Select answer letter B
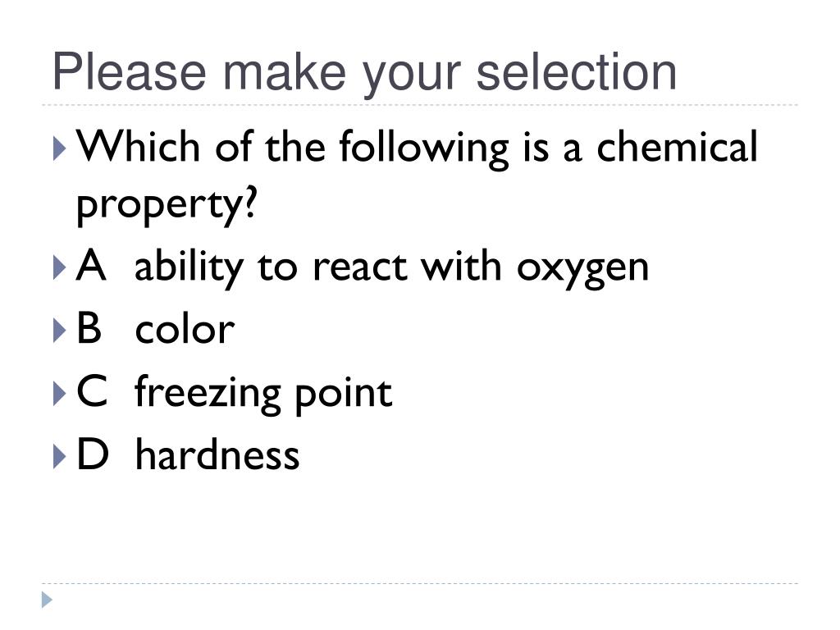Screen dimensions: 840x630 pyautogui.click(x=89, y=328)
